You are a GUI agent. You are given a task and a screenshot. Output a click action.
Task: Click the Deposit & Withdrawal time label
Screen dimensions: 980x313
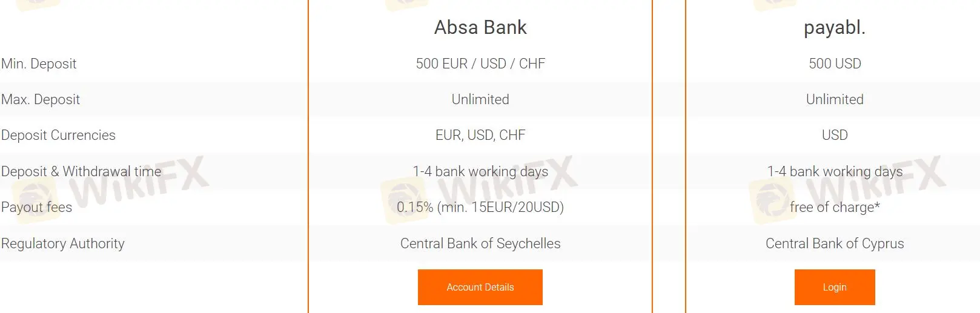tap(81, 171)
